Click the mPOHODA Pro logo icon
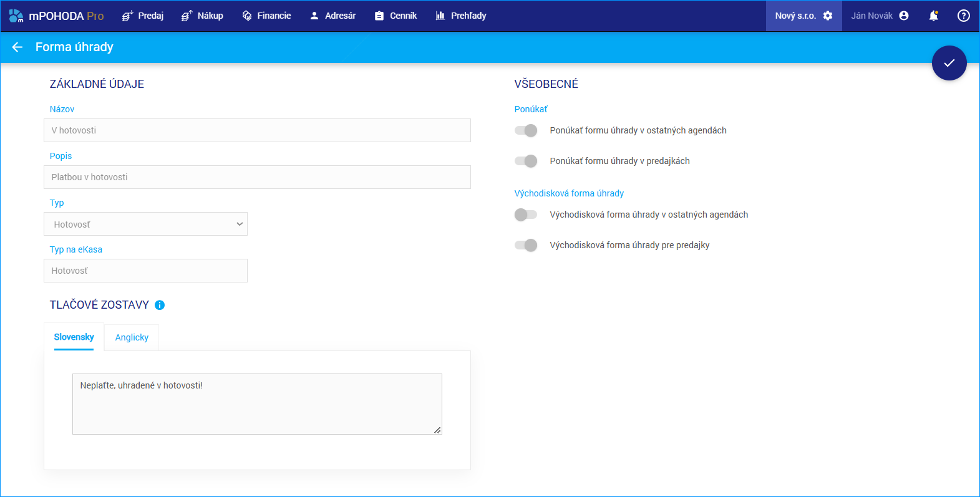Screen dimensions: 980x497 click(16, 16)
